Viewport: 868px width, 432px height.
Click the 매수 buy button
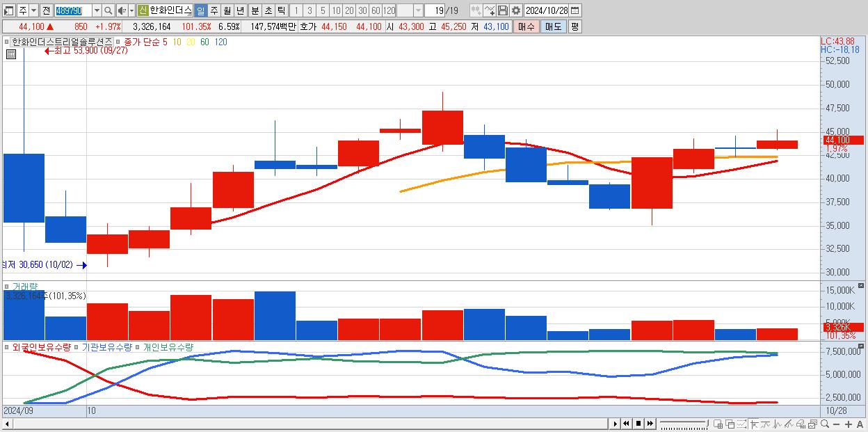527,26
